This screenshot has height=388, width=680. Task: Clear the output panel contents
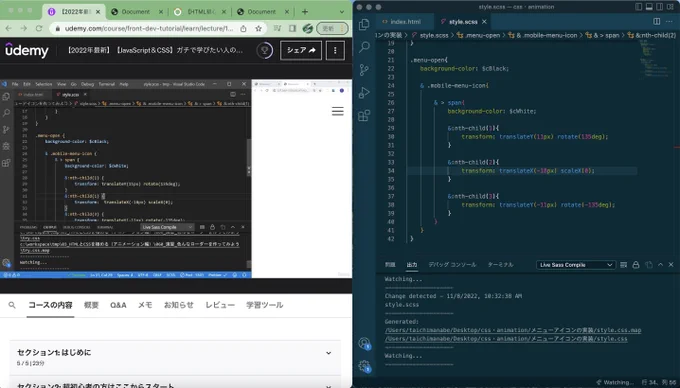624,264
